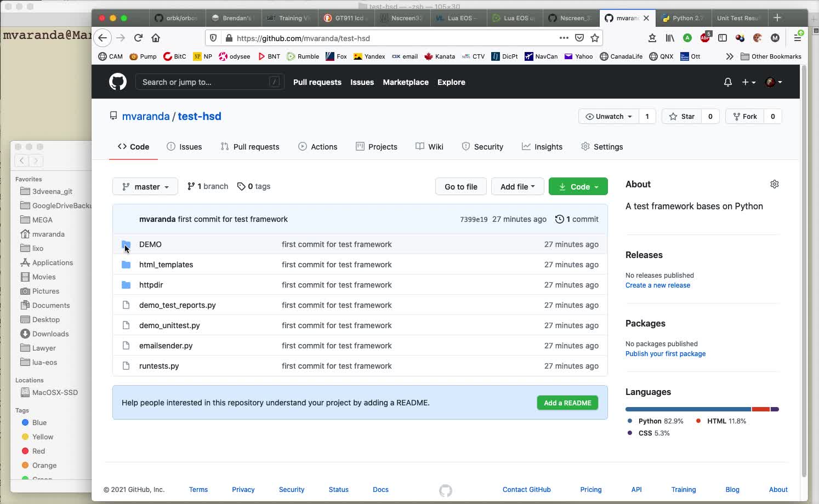Click the Add a README button
This screenshot has width=819, height=504.
click(x=567, y=403)
